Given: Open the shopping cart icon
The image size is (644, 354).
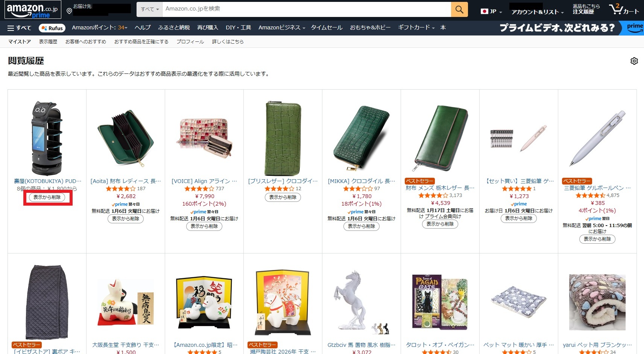Looking at the screenshot, I should [624, 9].
